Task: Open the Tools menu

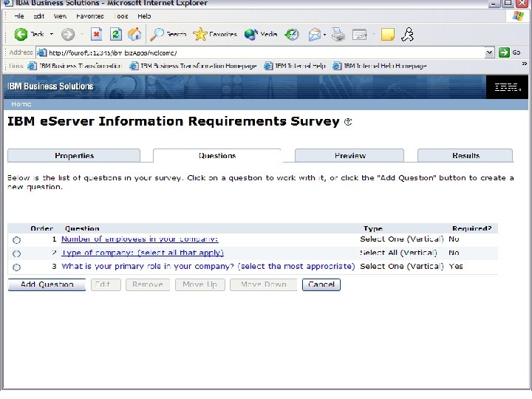Action: 121,16
